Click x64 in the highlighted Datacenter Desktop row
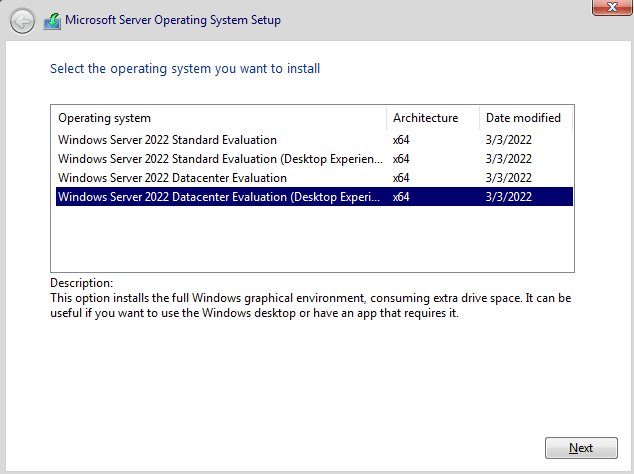The image size is (634, 474). pos(401,197)
